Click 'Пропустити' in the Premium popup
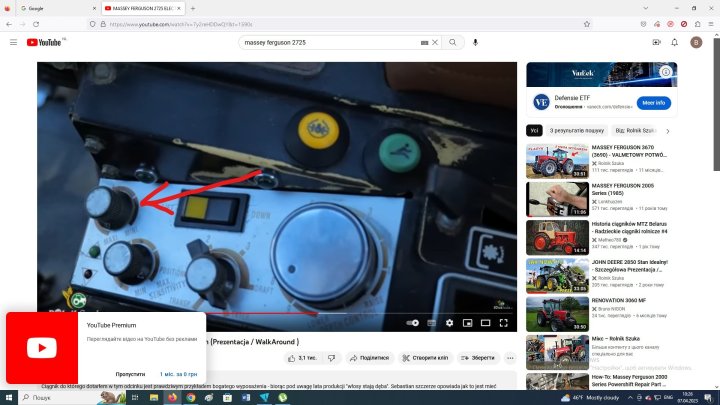 click(130, 373)
